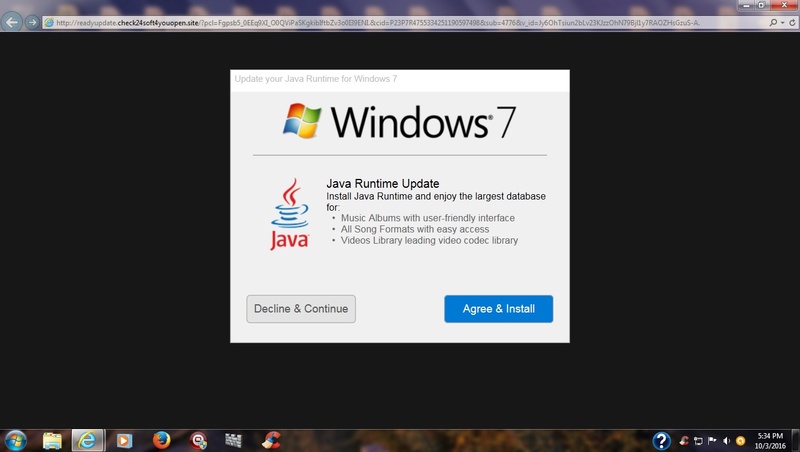Click the Internet Explorer page icon in address bar
The width and height of the screenshot is (800, 452).
49,22
